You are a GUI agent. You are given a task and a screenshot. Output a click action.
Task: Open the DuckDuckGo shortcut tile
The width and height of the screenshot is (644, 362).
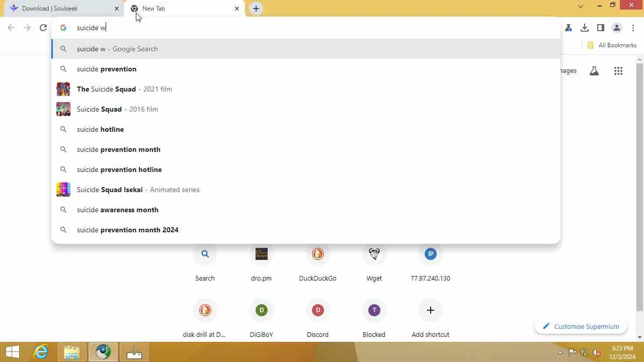(x=317, y=263)
